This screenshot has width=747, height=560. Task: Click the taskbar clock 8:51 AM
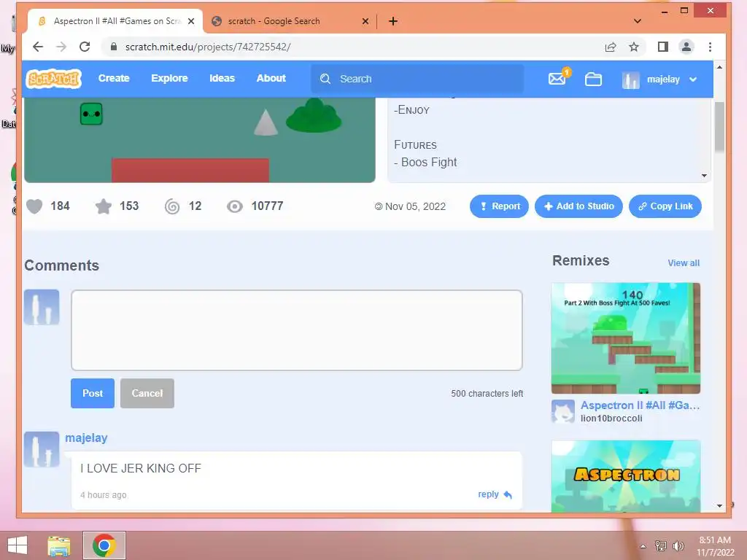[715, 540]
